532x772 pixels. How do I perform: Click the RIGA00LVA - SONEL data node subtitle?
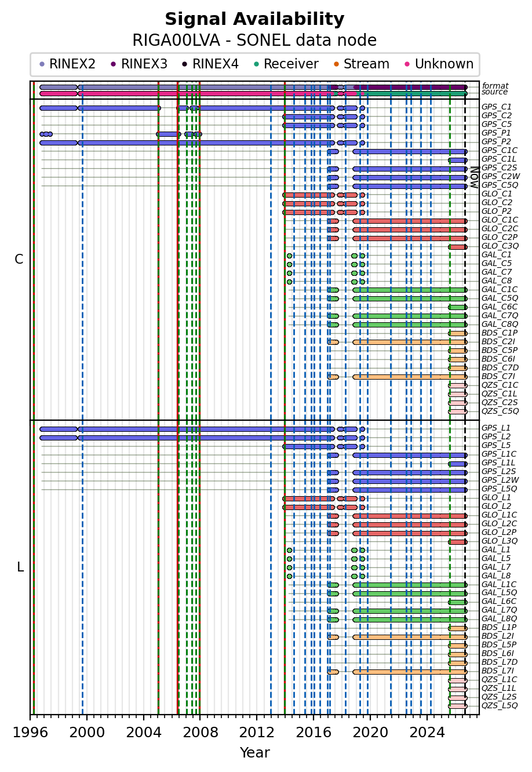tap(254, 41)
